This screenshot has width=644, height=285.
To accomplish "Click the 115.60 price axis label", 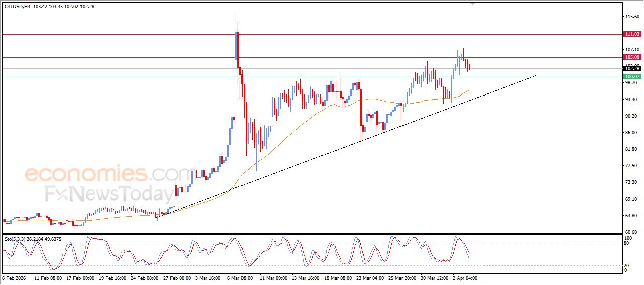I will point(631,17).
